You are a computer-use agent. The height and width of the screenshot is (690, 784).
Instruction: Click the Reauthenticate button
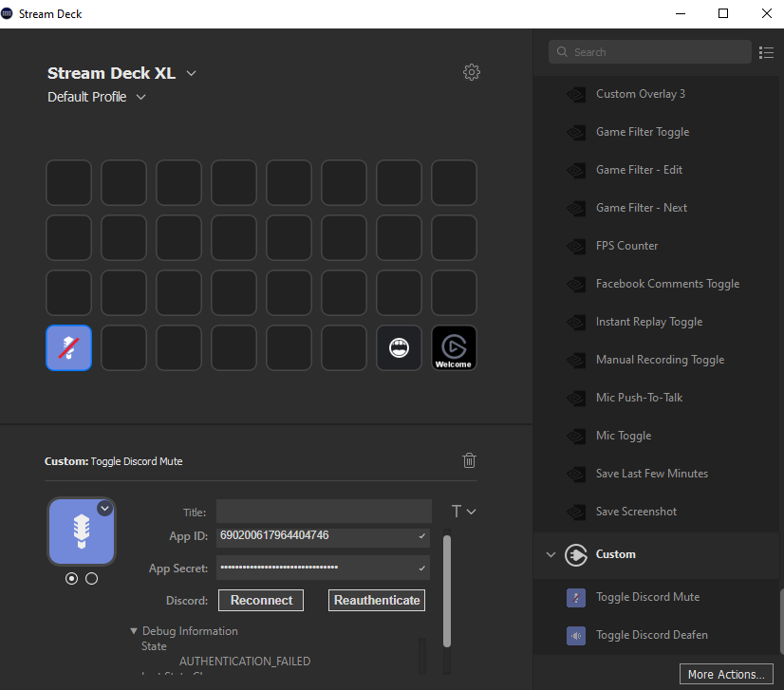click(x=377, y=601)
